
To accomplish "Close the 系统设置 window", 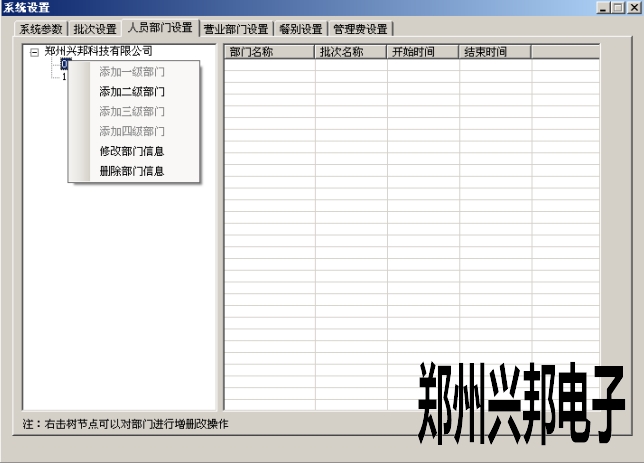I will (634, 7).
